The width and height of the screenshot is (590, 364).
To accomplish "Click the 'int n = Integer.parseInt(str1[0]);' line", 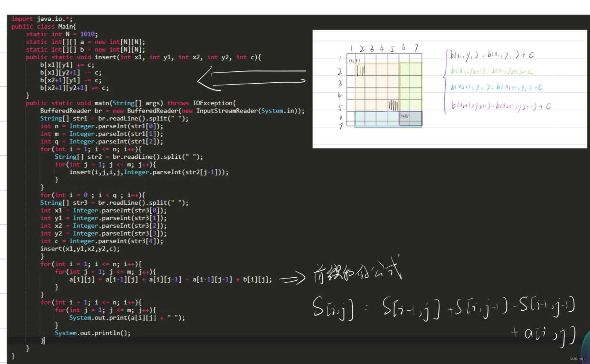I will [x=102, y=126].
